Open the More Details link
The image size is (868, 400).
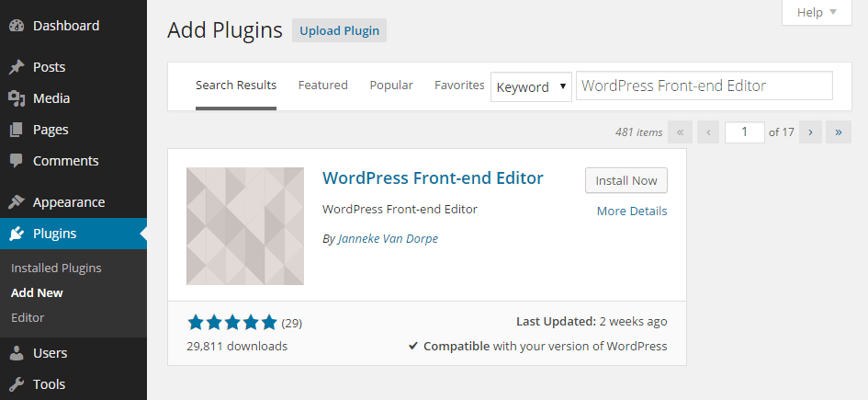[x=632, y=211]
